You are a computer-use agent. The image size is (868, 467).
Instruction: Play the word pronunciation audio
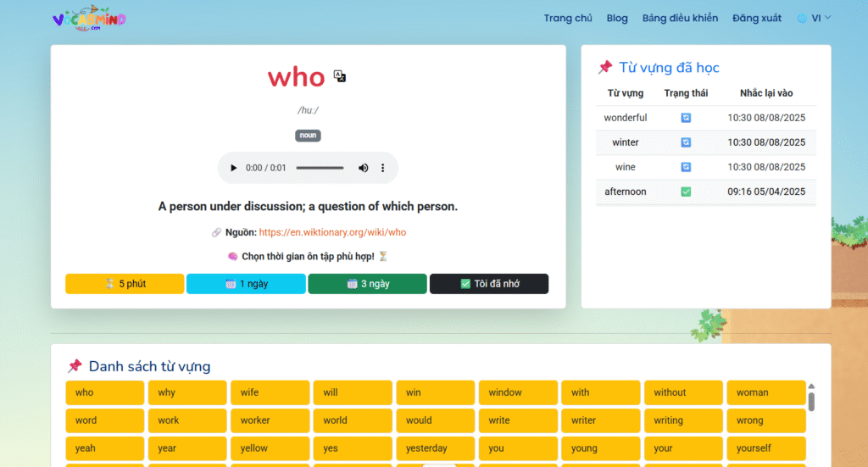(234, 168)
